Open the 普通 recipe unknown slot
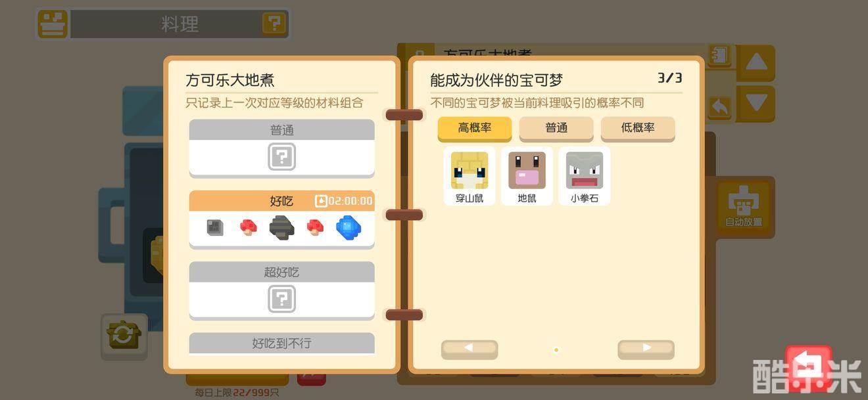Image resolution: width=868 pixels, height=400 pixels. tap(281, 158)
